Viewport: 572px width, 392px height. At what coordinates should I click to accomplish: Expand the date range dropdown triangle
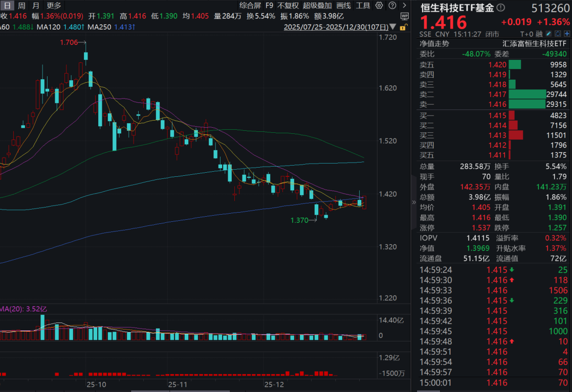coord(392,27)
